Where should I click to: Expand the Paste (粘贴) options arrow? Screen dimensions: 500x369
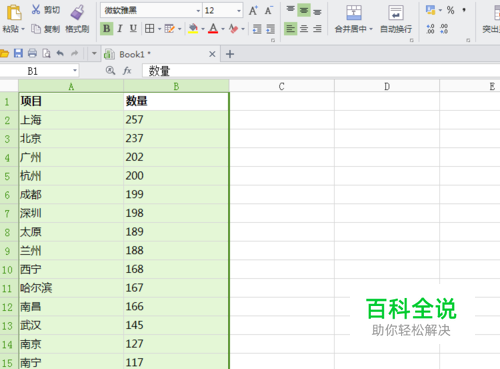coord(23,29)
